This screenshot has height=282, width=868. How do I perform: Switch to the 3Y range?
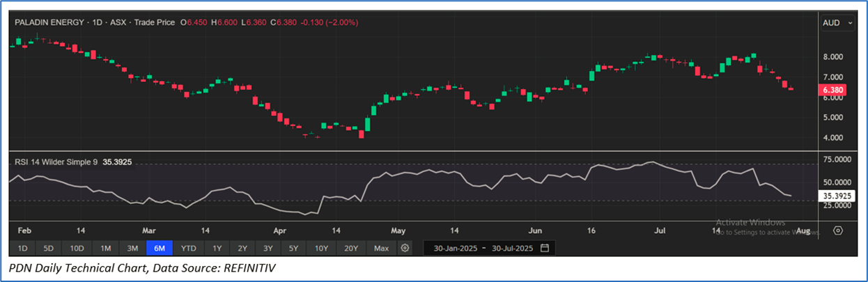pos(268,248)
